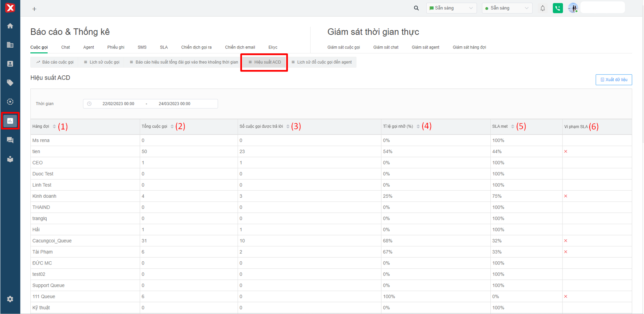Sort table by Tổng cuộc gọi column
The height and width of the screenshot is (314, 644).
click(172, 127)
